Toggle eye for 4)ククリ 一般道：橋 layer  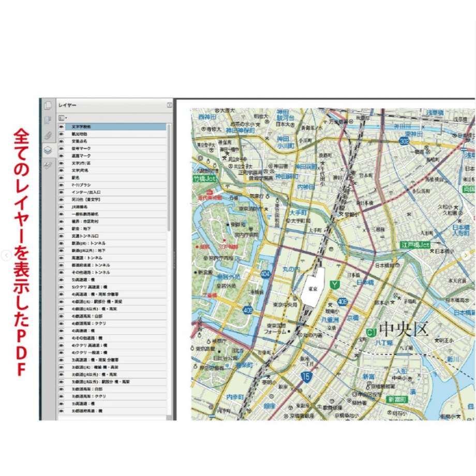[x=62, y=352]
